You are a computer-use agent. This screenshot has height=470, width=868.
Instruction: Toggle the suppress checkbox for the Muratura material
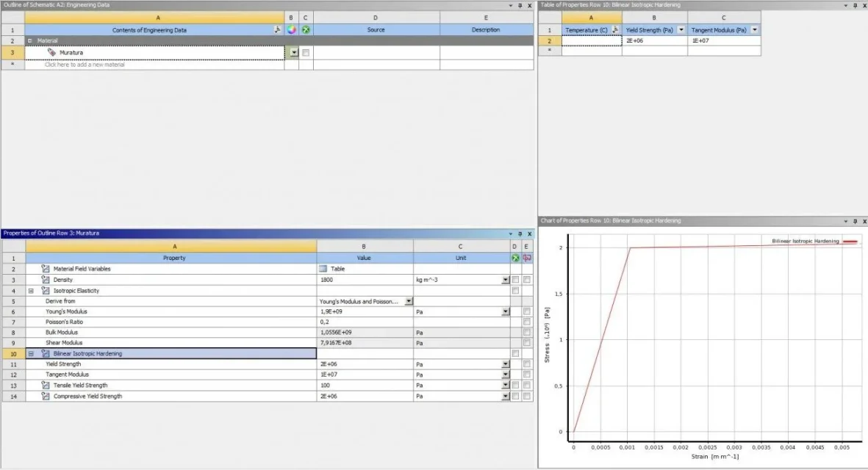point(306,53)
